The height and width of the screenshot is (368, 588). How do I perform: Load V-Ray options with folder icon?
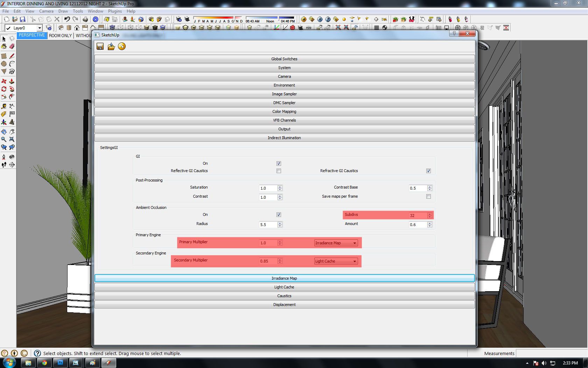click(111, 47)
